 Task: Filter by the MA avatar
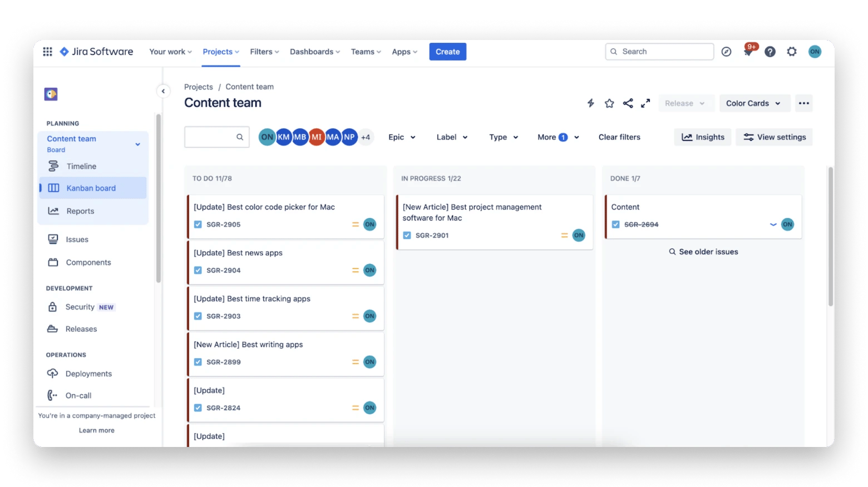pyautogui.click(x=333, y=137)
